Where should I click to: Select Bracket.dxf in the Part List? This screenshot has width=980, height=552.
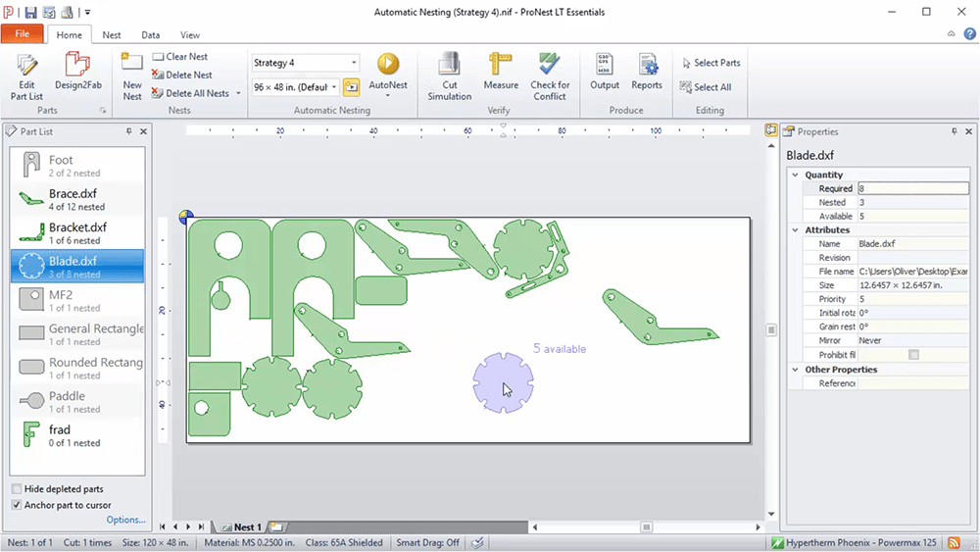(77, 232)
